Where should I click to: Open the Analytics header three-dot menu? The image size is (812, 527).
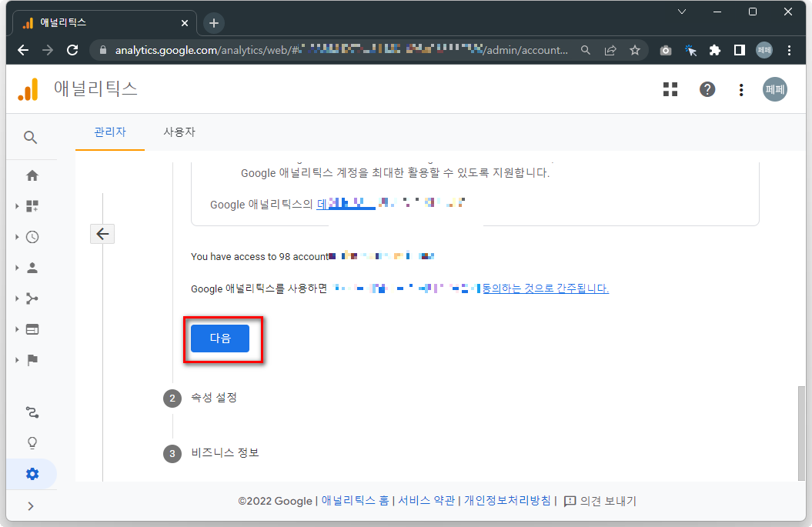(741, 89)
